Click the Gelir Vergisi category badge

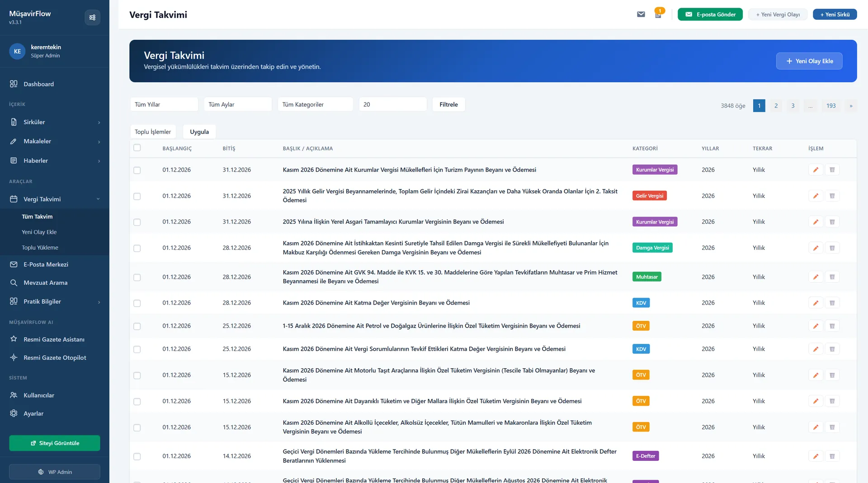pyautogui.click(x=650, y=196)
